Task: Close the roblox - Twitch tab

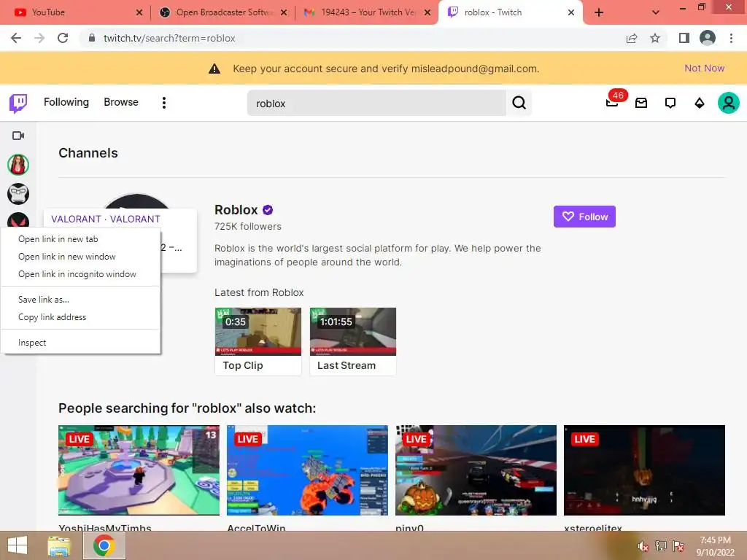Action: pos(571,12)
